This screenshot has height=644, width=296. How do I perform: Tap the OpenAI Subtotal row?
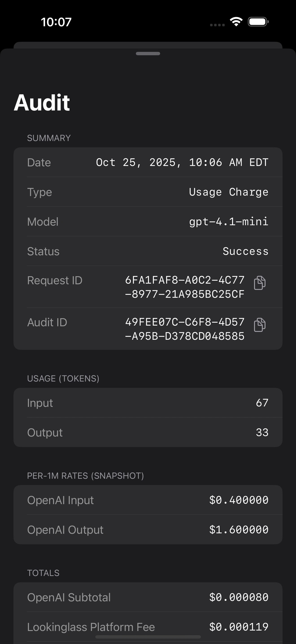coord(148,597)
